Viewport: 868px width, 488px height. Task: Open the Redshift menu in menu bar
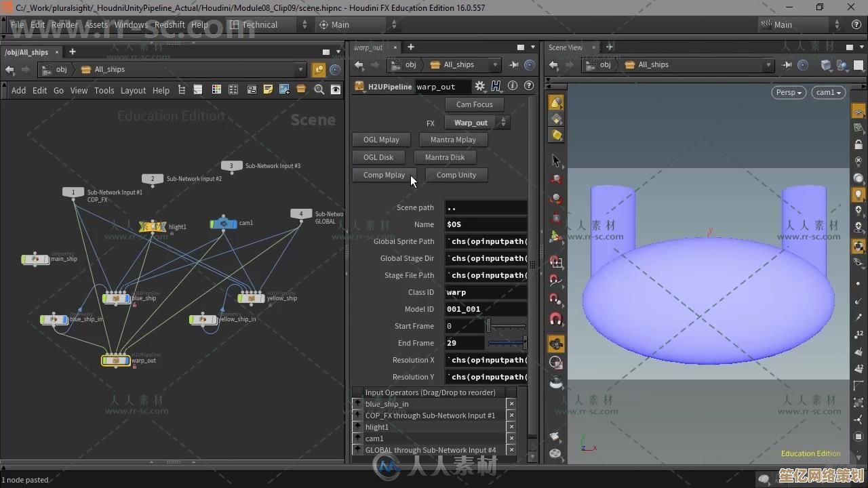[170, 24]
